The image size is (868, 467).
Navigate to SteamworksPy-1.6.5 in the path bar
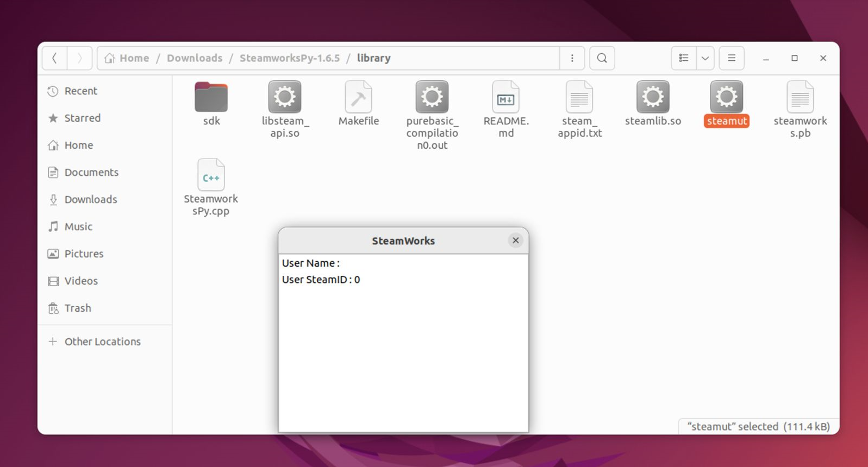(290, 58)
